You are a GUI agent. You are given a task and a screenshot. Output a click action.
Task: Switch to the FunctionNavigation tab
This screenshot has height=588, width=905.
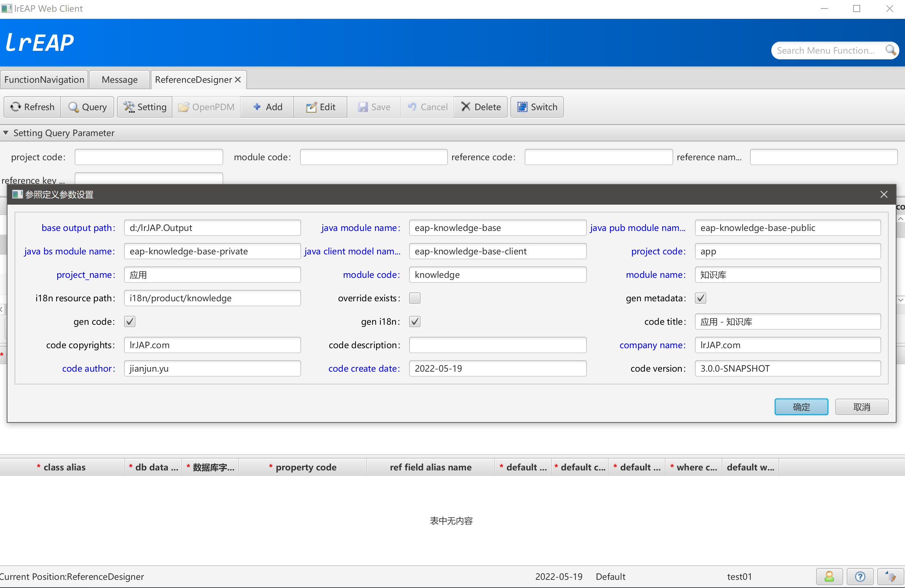coord(44,80)
